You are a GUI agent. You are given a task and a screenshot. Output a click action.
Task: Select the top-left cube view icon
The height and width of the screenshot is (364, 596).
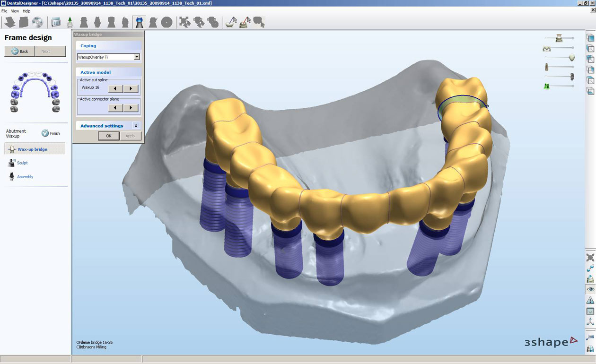coord(590,59)
